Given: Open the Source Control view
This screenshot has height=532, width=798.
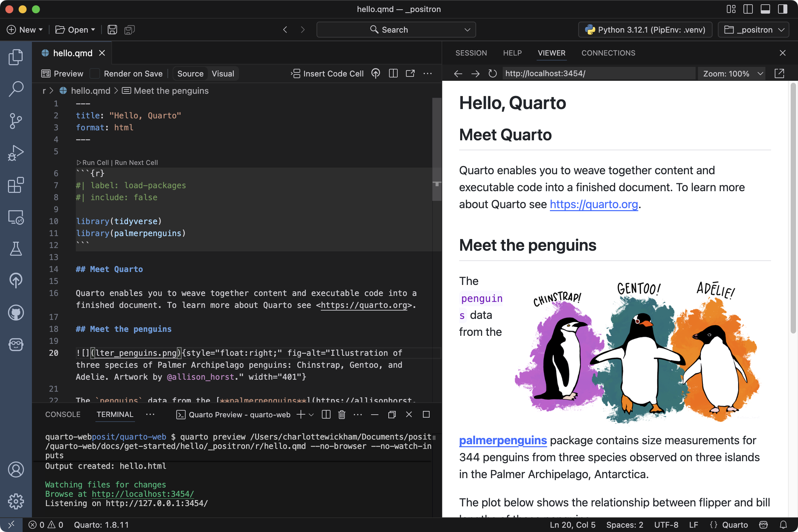Looking at the screenshot, I should click(x=16, y=121).
